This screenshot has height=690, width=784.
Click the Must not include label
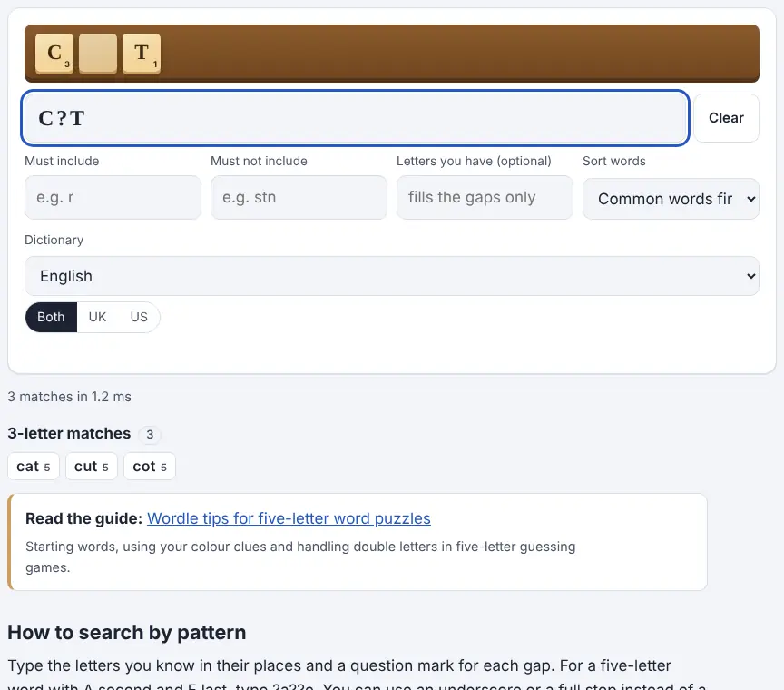coord(259,161)
